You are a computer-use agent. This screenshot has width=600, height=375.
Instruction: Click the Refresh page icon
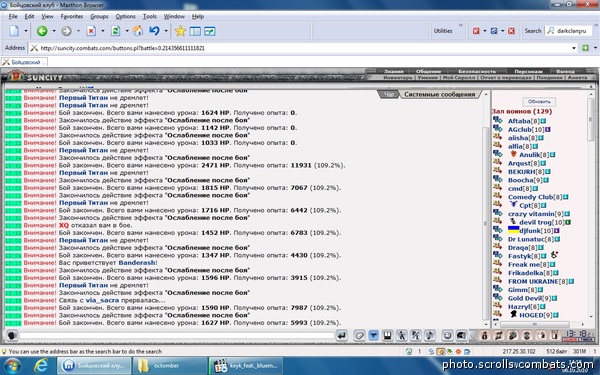115,31
